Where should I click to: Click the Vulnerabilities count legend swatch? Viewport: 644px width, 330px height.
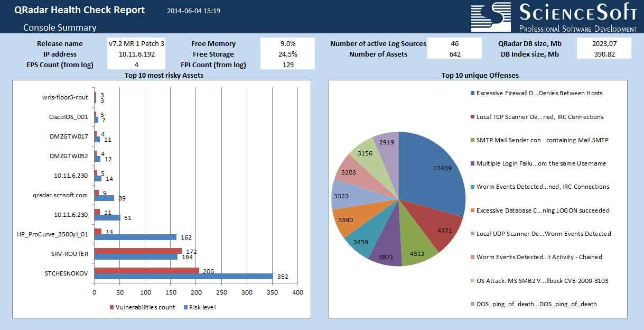(112, 307)
